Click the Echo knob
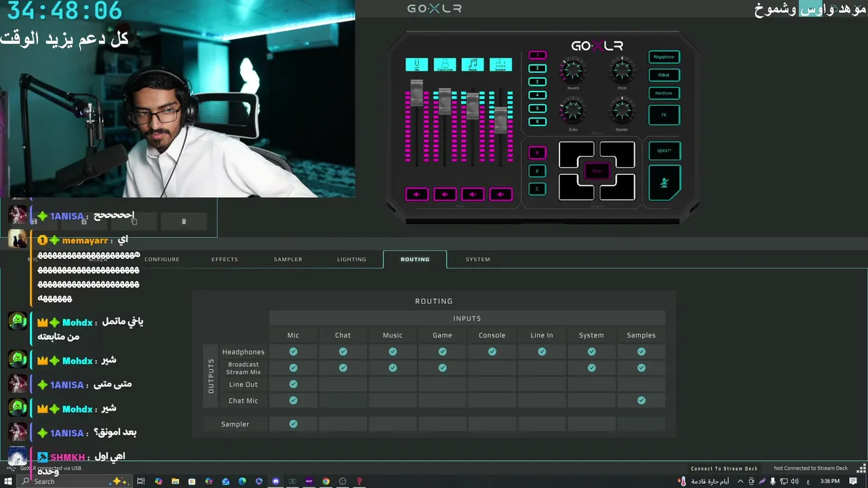Image resolution: width=868 pixels, height=488 pixels. (x=573, y=110)
